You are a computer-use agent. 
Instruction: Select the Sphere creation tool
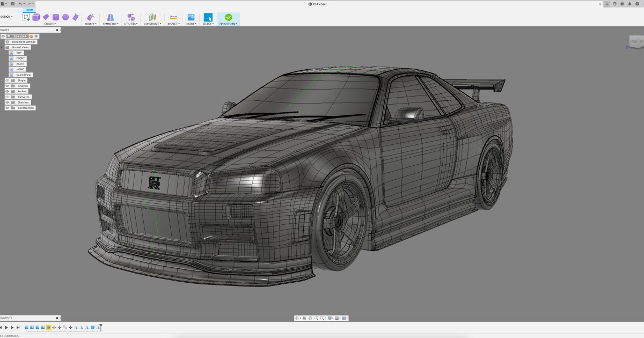pos(65,17)
